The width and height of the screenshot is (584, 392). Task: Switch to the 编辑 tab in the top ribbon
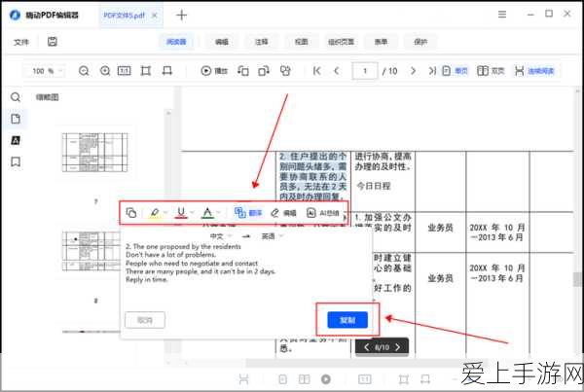click(222, 42)
